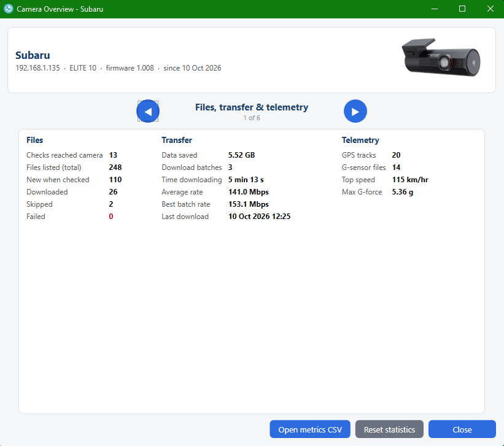Select the red Failed count 0
This screenshot has width=504, height=446.
click(x=111, y=217)
